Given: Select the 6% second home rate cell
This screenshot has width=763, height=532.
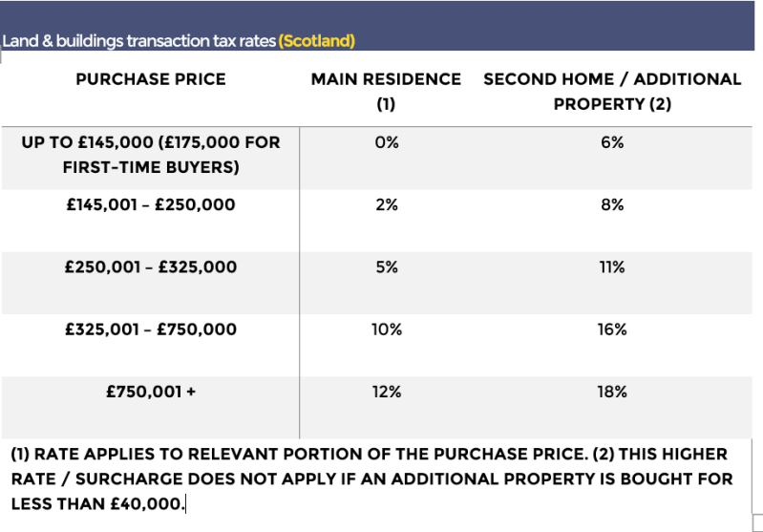Looking at the screenshot, I should 612,142.
